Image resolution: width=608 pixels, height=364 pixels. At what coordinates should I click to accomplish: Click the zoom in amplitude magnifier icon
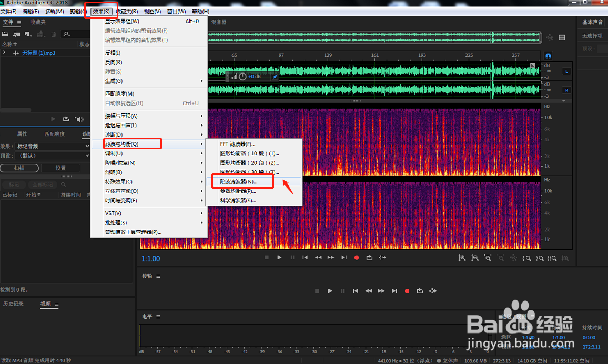coord(461,258)
